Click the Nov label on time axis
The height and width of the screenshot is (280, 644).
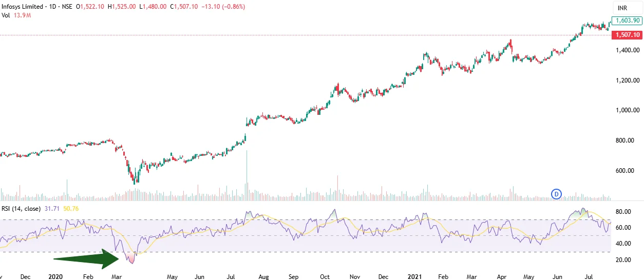click(355, 276)
